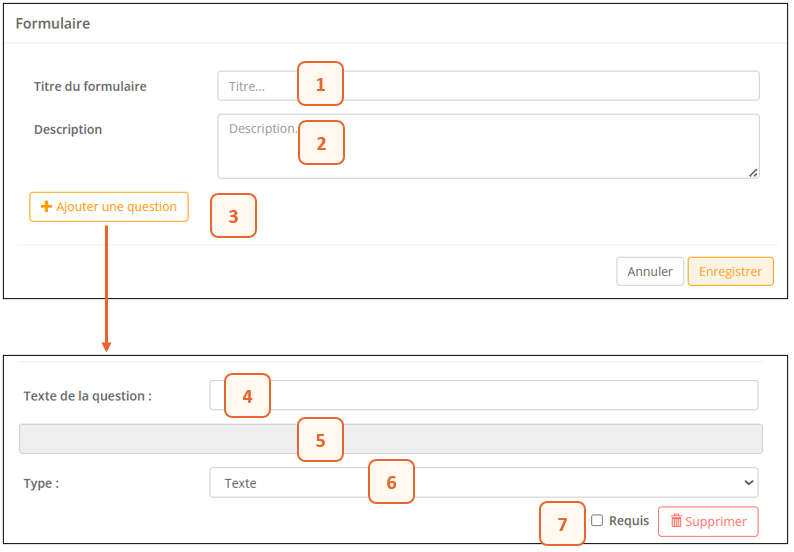The height and width of the screenshot is (552, 794).
Task: Click the orange number 1 callout marker
Action: pyautogui.click(x=320, y=84)
